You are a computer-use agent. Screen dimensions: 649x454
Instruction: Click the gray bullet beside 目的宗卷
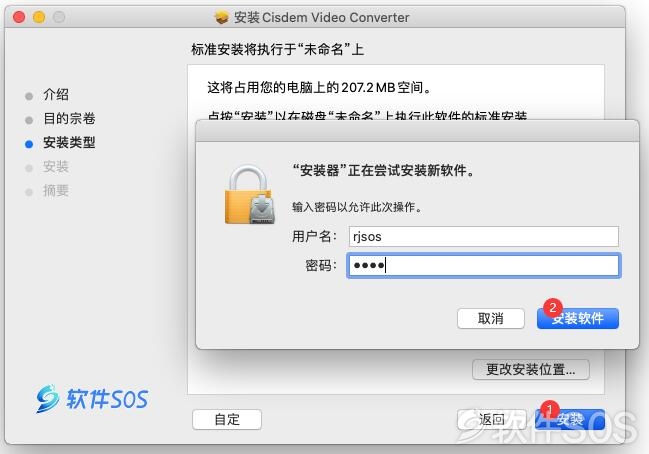29,120
